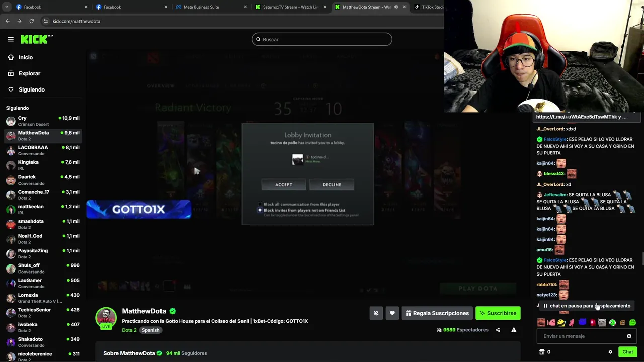The width and height of the screenshot is (644, 362).
Task: Open the Comanche_17 channel in the sidebar
Action: click(x=42, y=195)
